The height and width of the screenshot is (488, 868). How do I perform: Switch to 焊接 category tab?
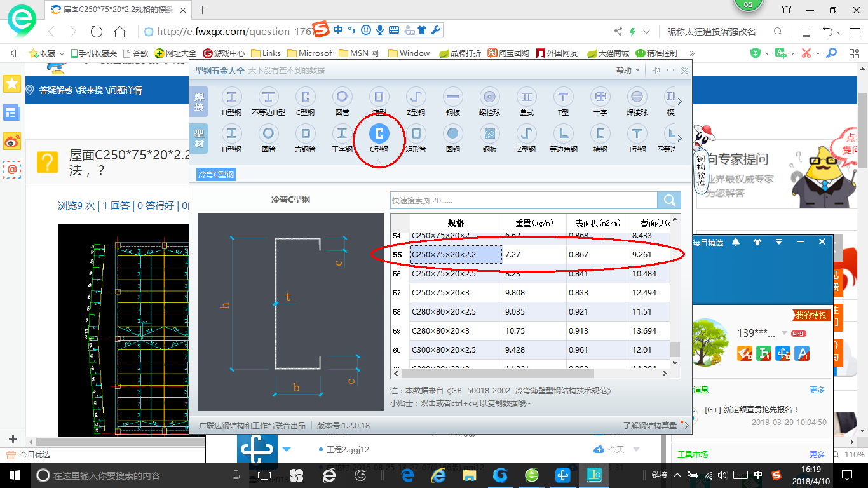coord(200,100)
